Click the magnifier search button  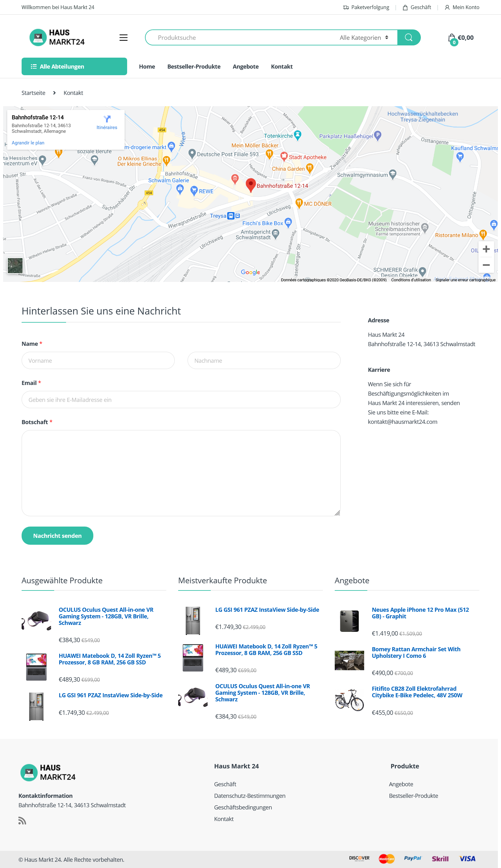click(408, 38)
